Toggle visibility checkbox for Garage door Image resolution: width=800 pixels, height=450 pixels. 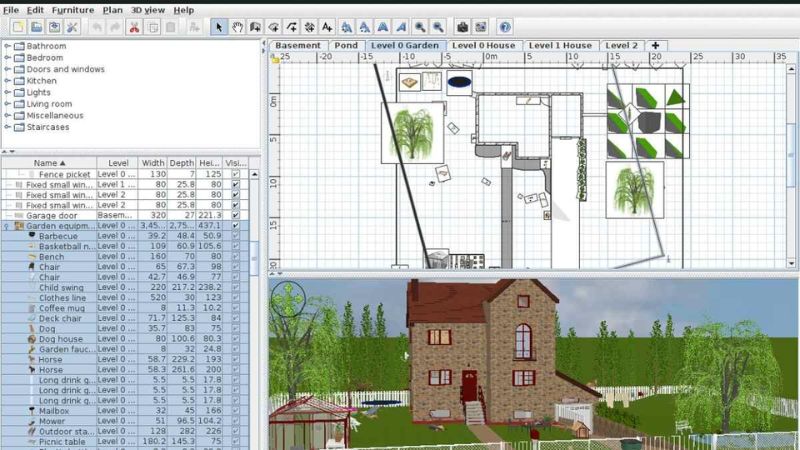click(x=235, y=215)
